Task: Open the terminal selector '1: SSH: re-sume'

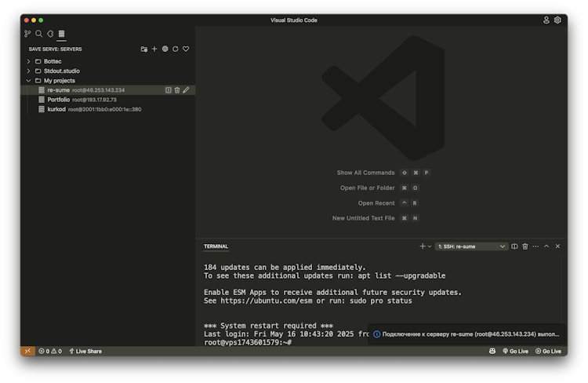Action: tap(471, 246)
